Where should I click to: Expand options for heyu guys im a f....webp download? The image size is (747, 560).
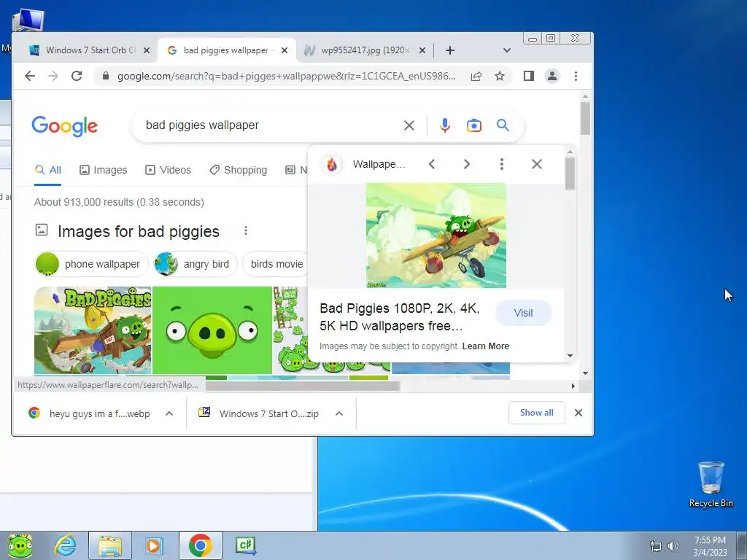click(x=169, y=413)
